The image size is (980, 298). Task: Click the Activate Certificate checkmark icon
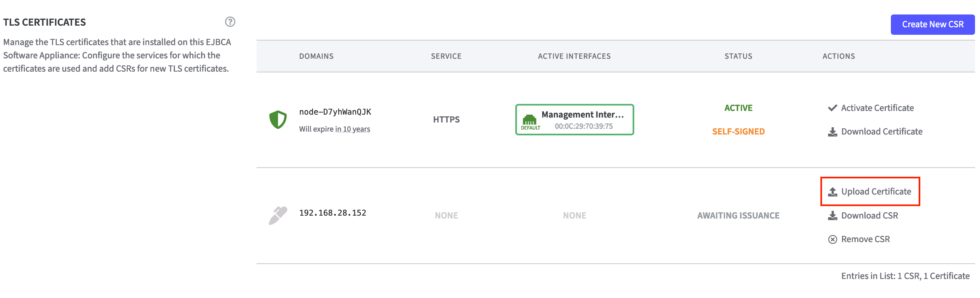coord(832,108)
